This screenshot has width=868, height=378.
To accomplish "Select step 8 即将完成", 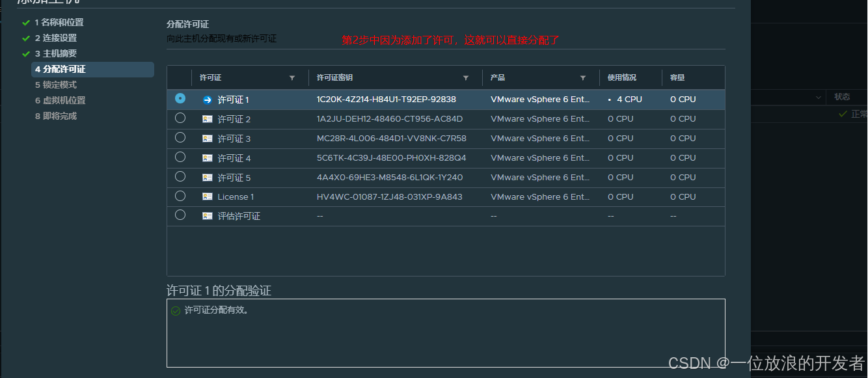I will tap(56, 116).
